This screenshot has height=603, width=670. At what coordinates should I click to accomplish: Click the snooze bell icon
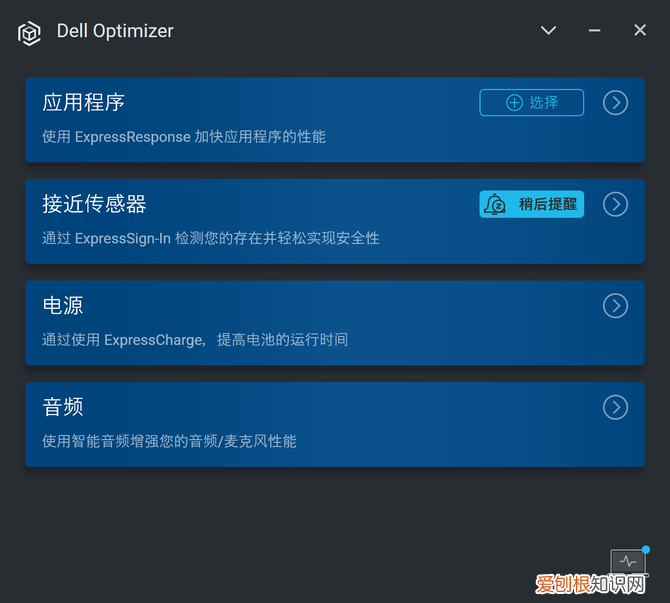coord(495,204)
